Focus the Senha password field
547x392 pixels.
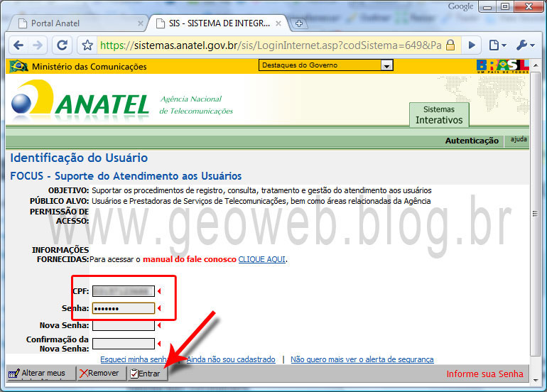(x=124, y=308)
